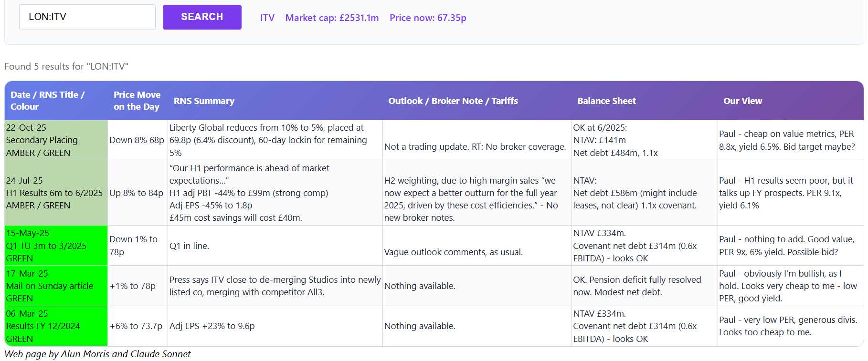This screenshot has height=361, width=868.
Task: Click H2 weighting outlook cell
Action: (477, 193)
